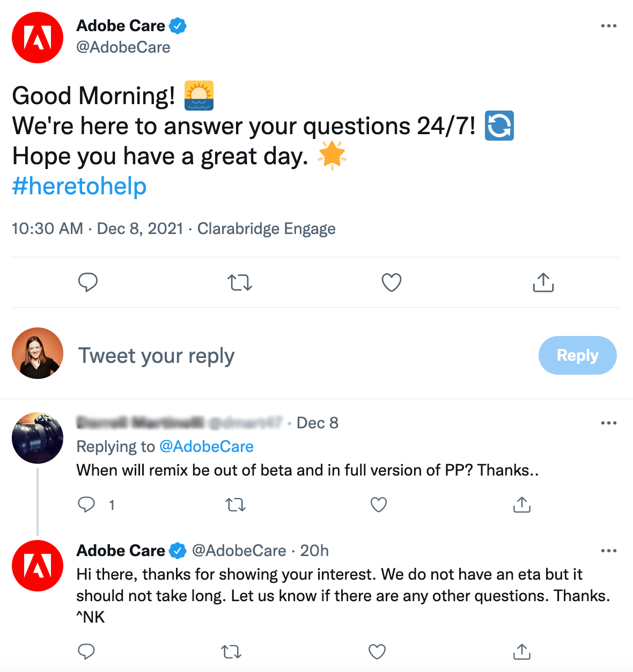
Task: Like the remix beta question reply
Action: (x=379, y=505)
